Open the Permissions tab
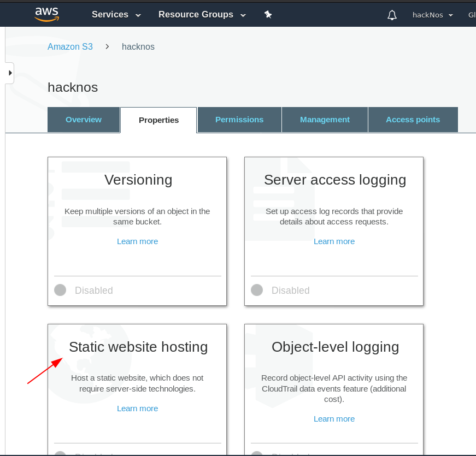Viewport: 476px width, 456px height. click(239, 120)
